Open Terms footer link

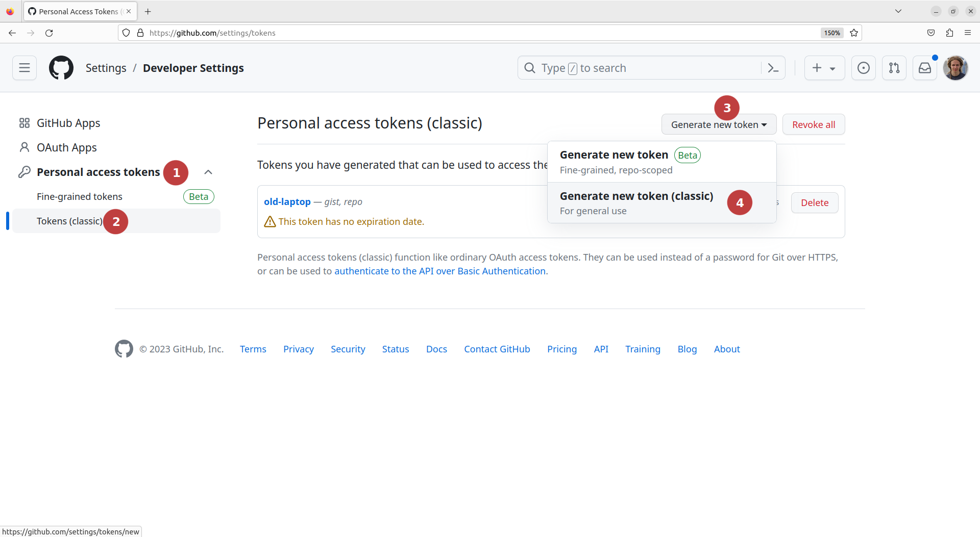253,349
